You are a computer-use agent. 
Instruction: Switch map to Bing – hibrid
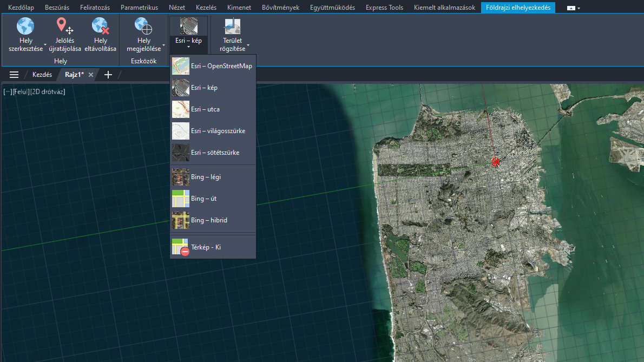click(213, 220)
